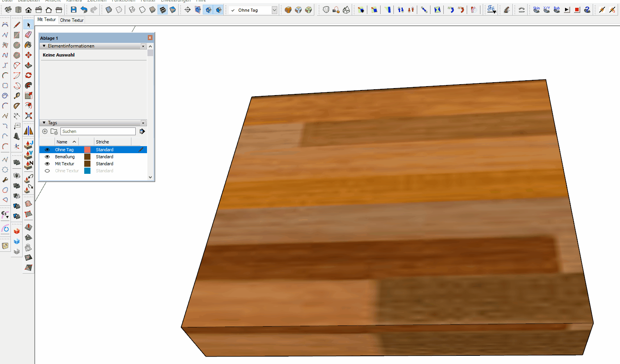Show the Ohne Textur tag

[47, 171]
